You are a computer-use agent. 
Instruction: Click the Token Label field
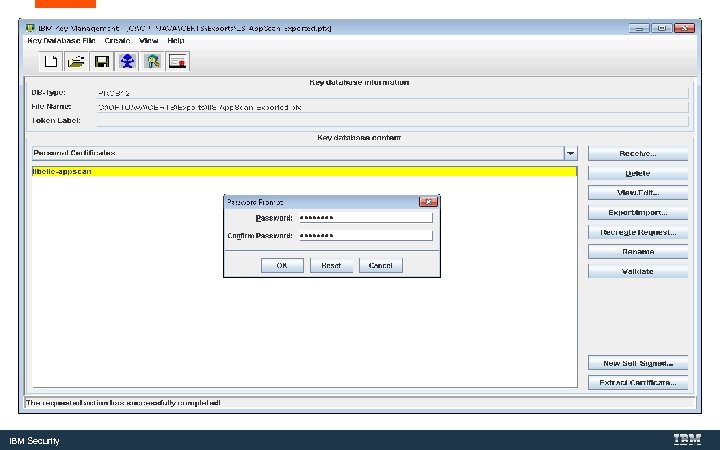tap(393, 121)
